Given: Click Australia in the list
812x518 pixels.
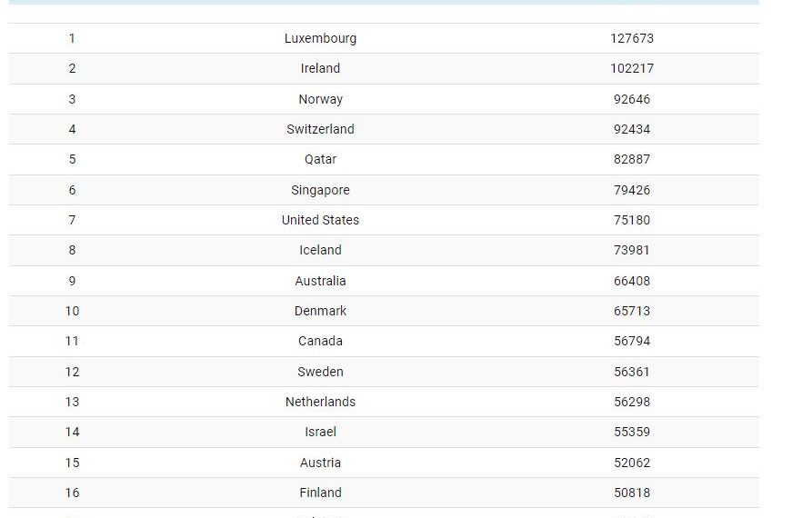Looking at the screenshot, I should tap(320, 281).
